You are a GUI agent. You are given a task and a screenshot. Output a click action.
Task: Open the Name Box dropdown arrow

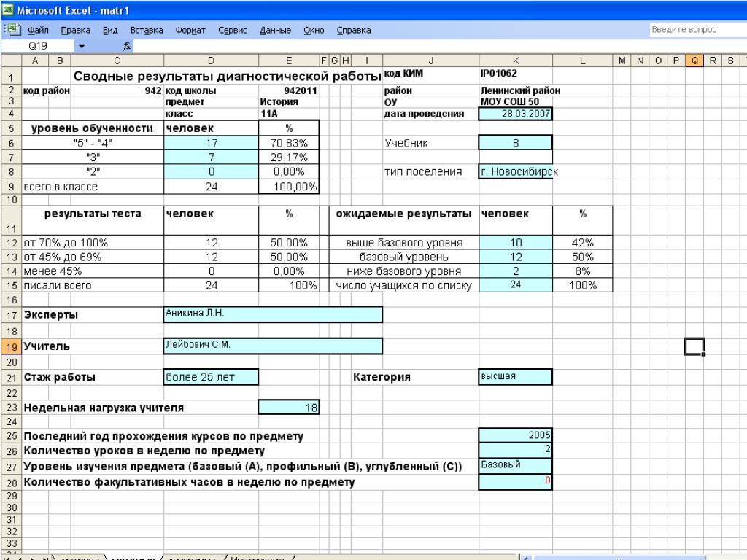click(82, 46)
